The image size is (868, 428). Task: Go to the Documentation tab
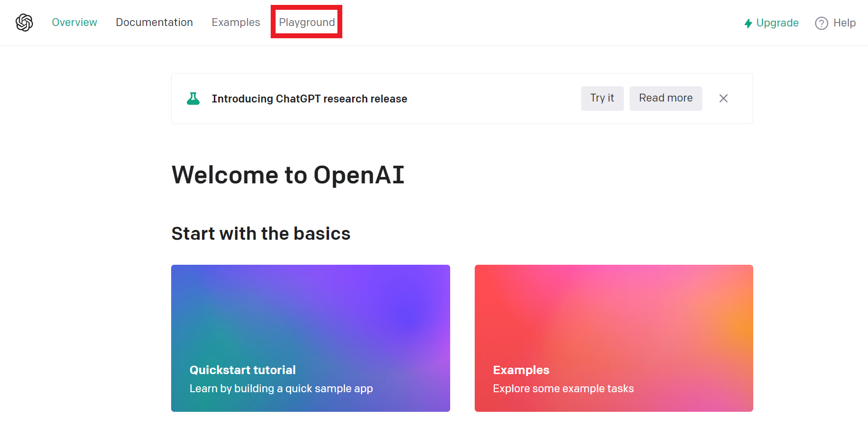click(x=154, y=23)
